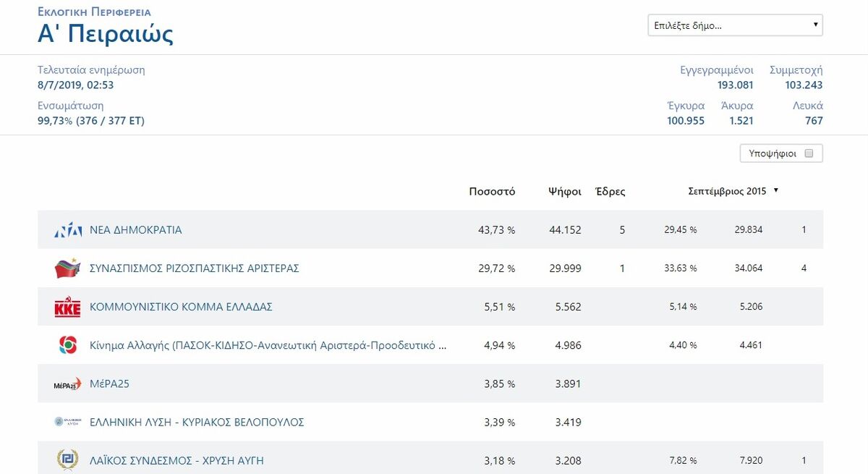Click Kinima Allagis percentage 4,94 %
Screen dimensions: 868x474
point(500,345)
